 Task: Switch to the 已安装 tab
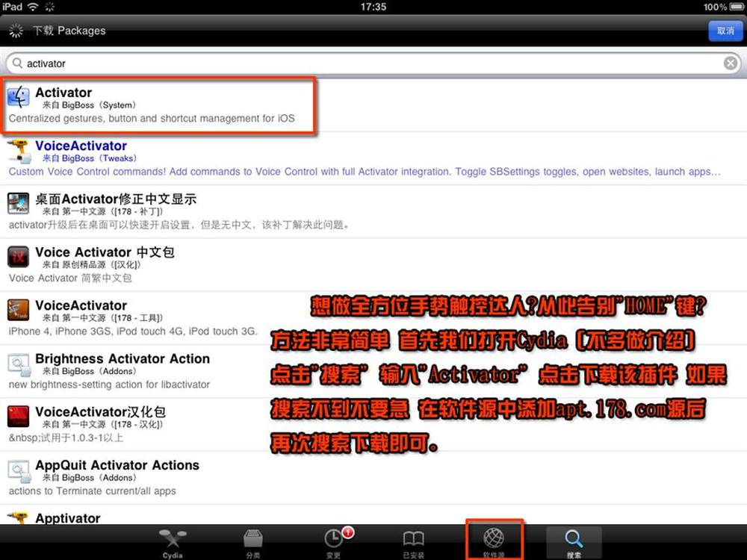tap(414, 542)
